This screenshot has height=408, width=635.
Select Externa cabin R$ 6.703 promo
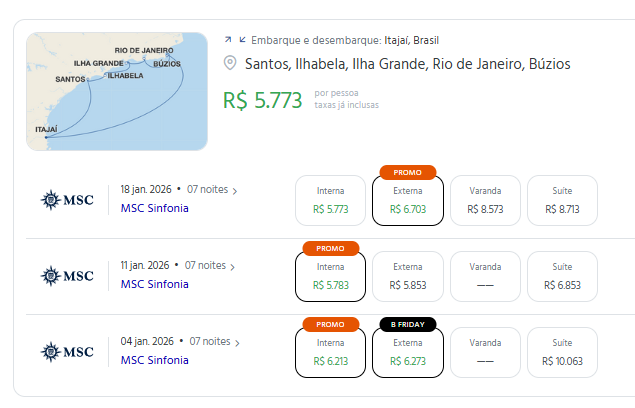[x=407, y=201]
